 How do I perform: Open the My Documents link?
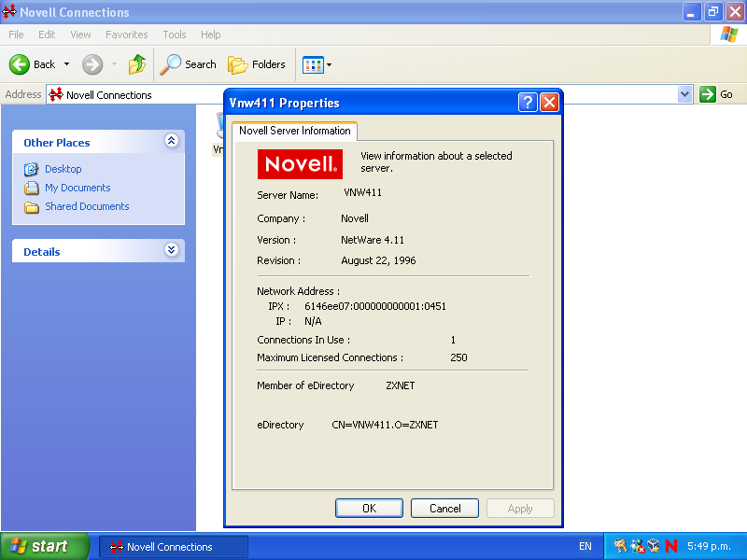[x=78, y=188]
